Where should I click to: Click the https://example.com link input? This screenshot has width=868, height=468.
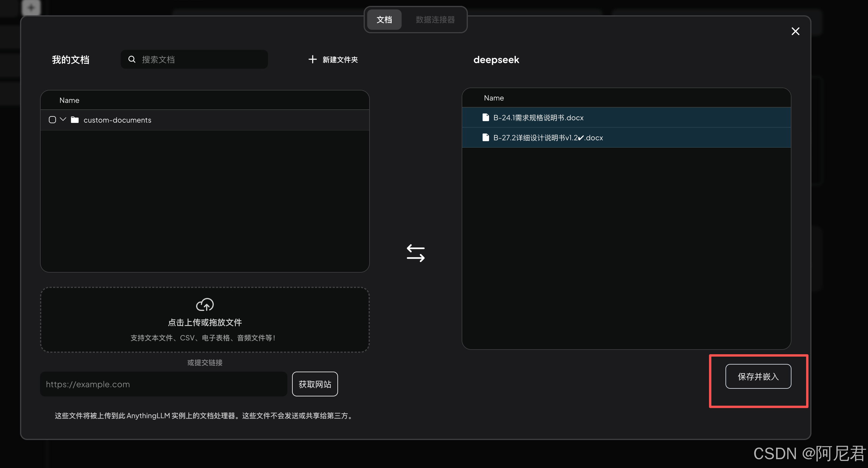tap(163, 384)
